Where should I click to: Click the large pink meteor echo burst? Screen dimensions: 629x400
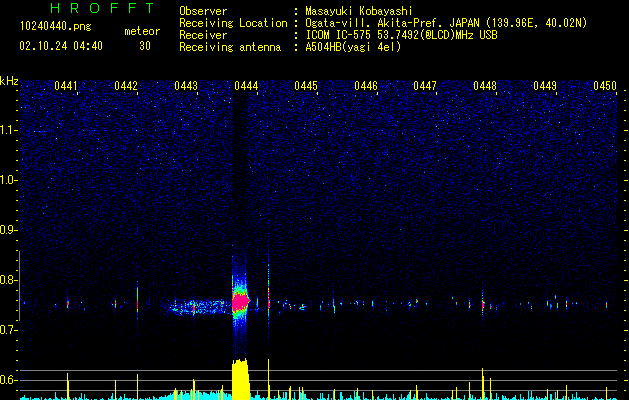(x=241, y=302)
